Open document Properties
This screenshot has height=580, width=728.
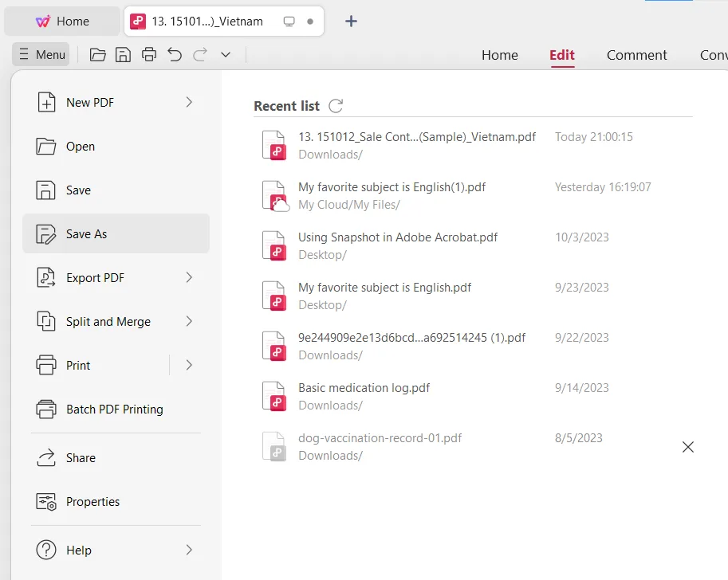pyautogui.click(x=92, y=502)
